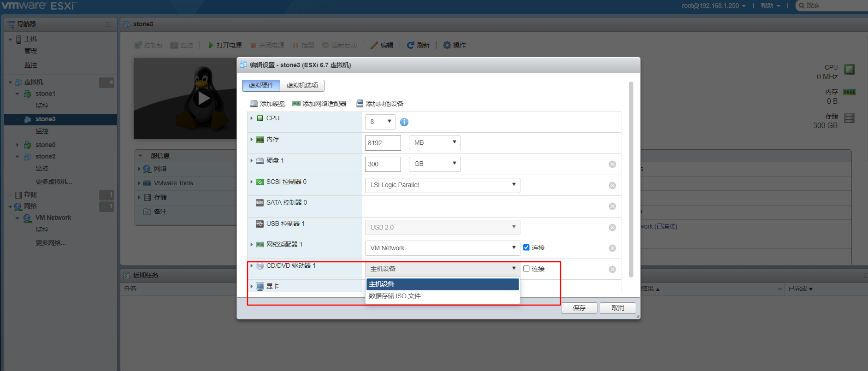Click 添加网络适配器 add network adapter
The image size is (868, 371).
pos(319,104)
